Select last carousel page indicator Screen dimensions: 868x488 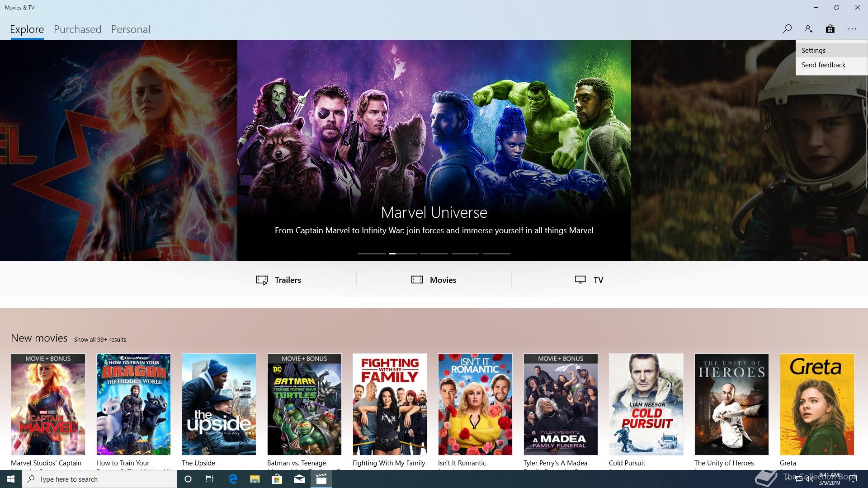coord(496,253)
